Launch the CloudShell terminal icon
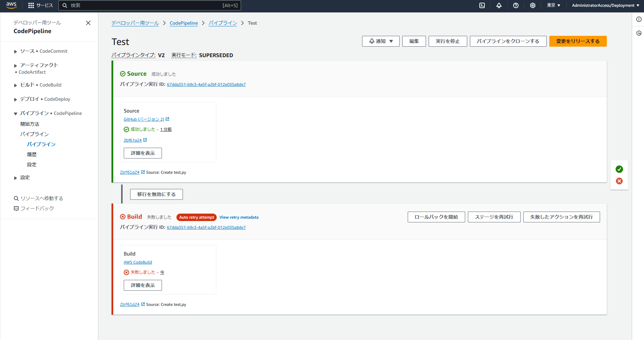The width and height of the screenshot is (644, 340). pyautogui.click(x=482, y=5)
